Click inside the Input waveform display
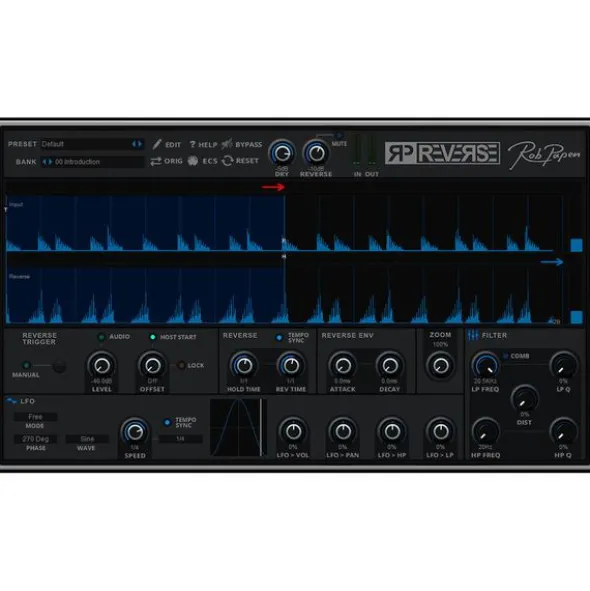Image resolution: width=590 pixels, height=591 pixels. [284, 223]
